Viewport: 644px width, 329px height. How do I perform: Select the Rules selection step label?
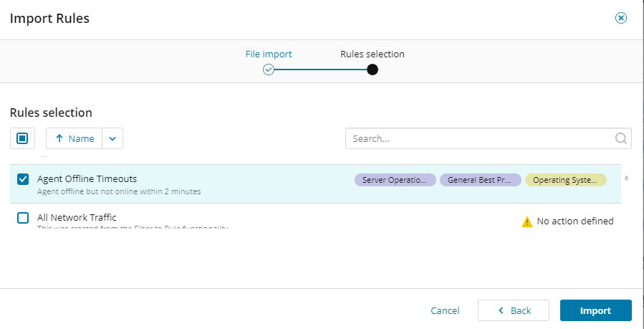tap(372, 54)
